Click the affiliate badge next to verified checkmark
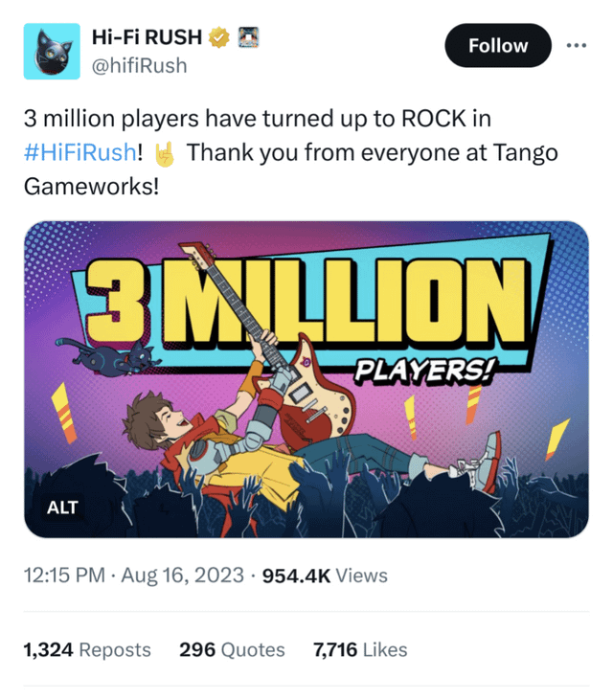The height and width of the screenshot is (700, 613). 248,37
